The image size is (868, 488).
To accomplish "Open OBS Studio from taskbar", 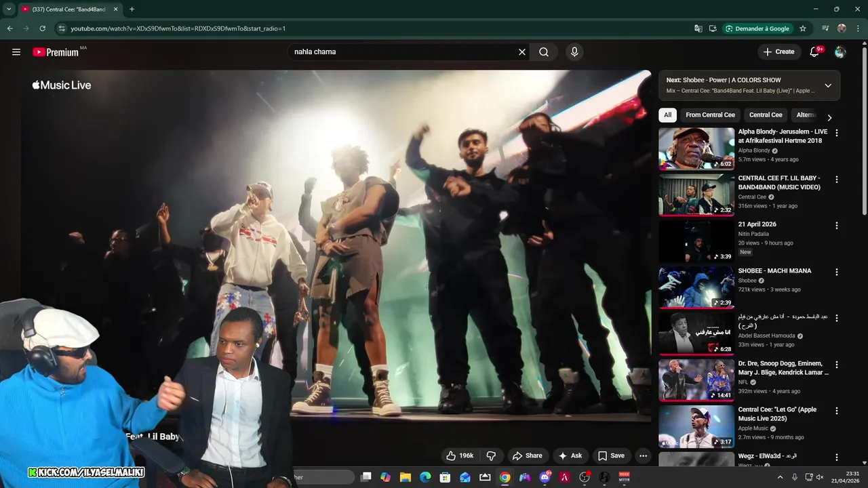I will pos(585,477).
